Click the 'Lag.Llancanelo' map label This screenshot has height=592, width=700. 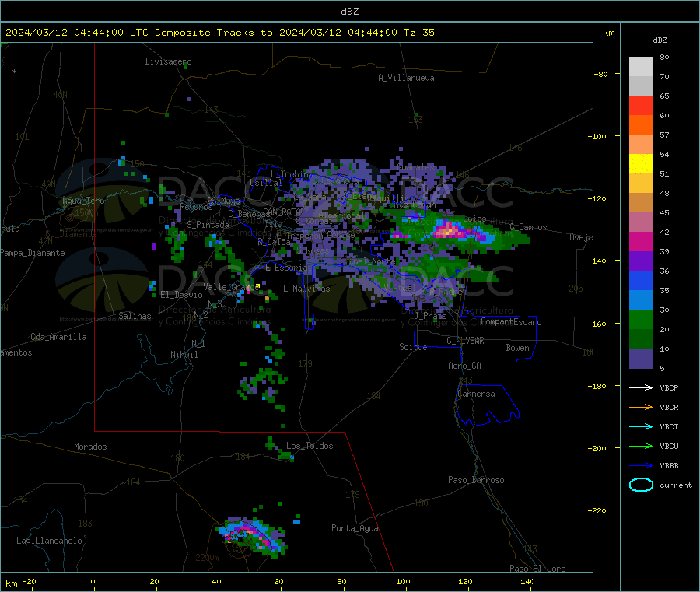[x=49, y=541]
